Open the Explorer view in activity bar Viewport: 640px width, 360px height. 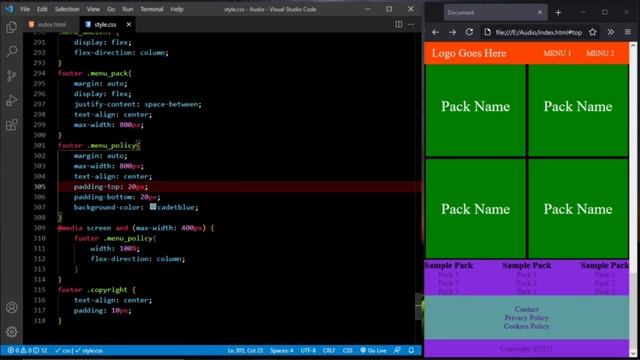11,27
